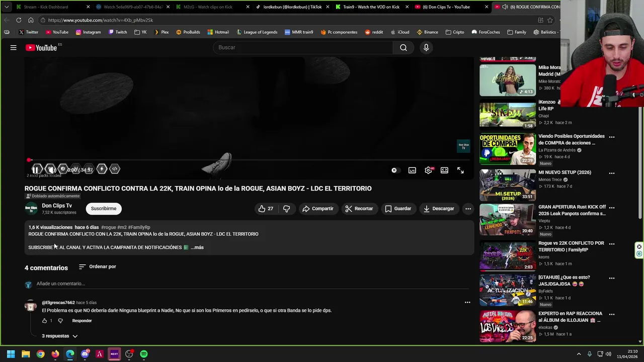This screenshot has height=362, width=644.
Task: Open options for Viendo Posibles Oportunidades video
Action: coord(612,137)
